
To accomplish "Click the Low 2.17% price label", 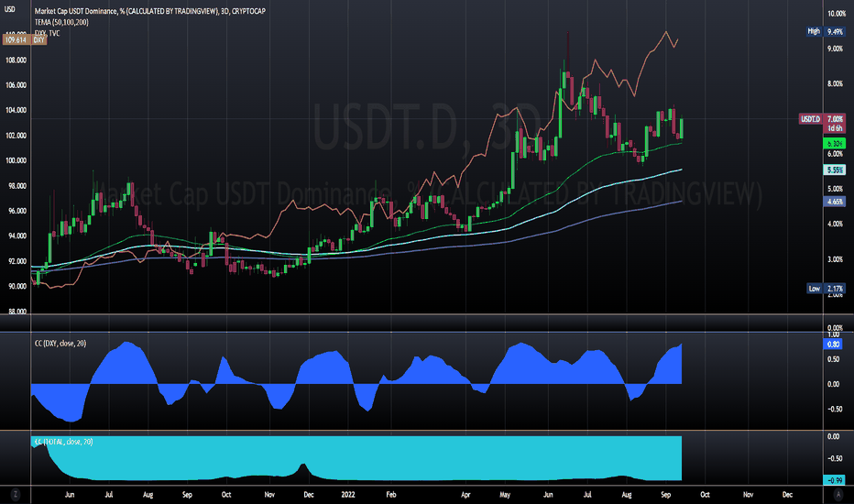I will pyautogui.click(x=826, y=289).
